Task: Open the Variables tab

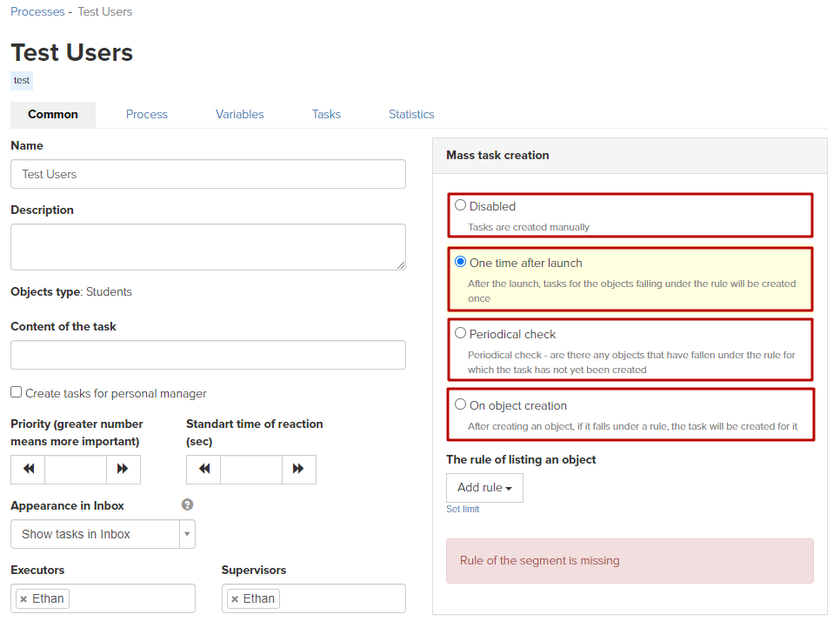Action: [x=239, y=114]
